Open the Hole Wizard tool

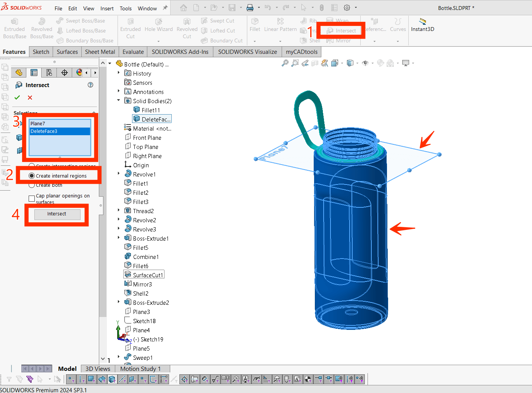(x=159, y=28)
